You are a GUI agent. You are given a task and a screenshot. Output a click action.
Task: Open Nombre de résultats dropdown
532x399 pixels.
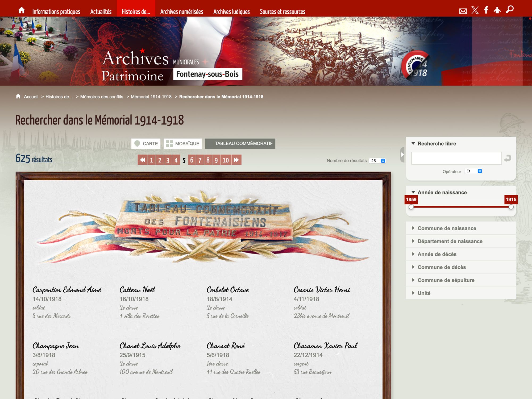(x=377, y=161)
